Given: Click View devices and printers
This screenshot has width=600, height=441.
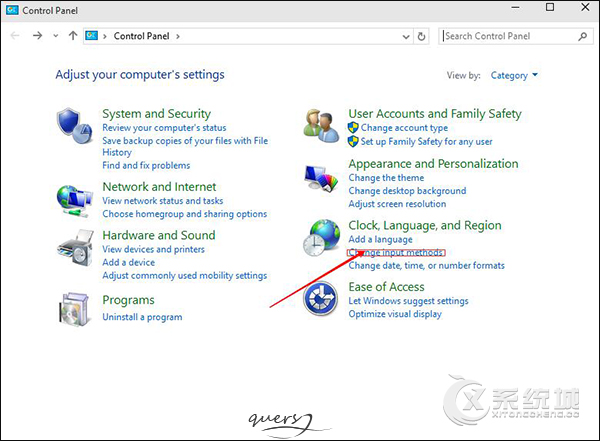Looking at the screenshot, I should coord(153,249).
